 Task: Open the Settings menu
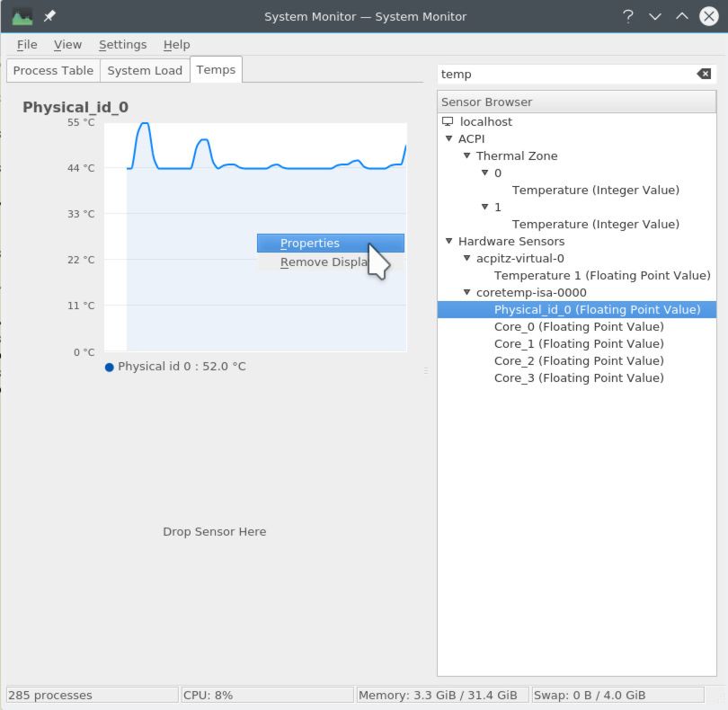122,45
